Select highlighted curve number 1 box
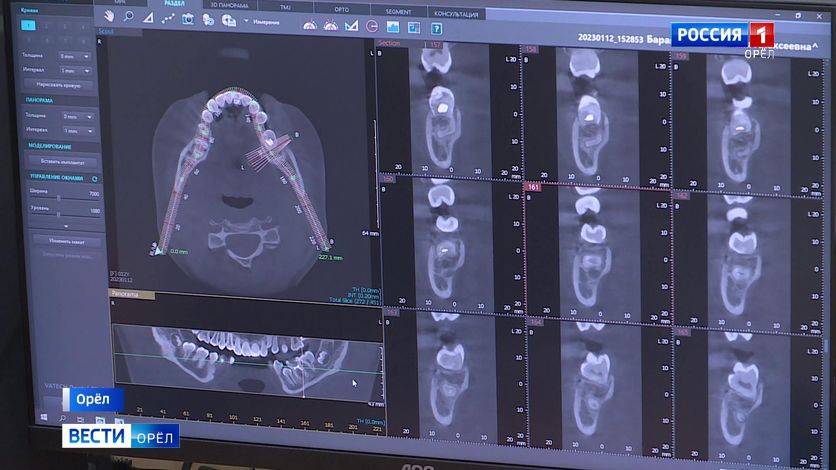Viewport: 836px width, 470px height. 30,25
